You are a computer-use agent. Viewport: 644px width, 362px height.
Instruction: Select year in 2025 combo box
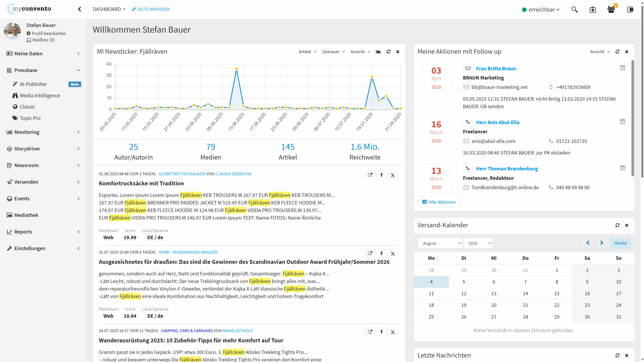point(478,243)
